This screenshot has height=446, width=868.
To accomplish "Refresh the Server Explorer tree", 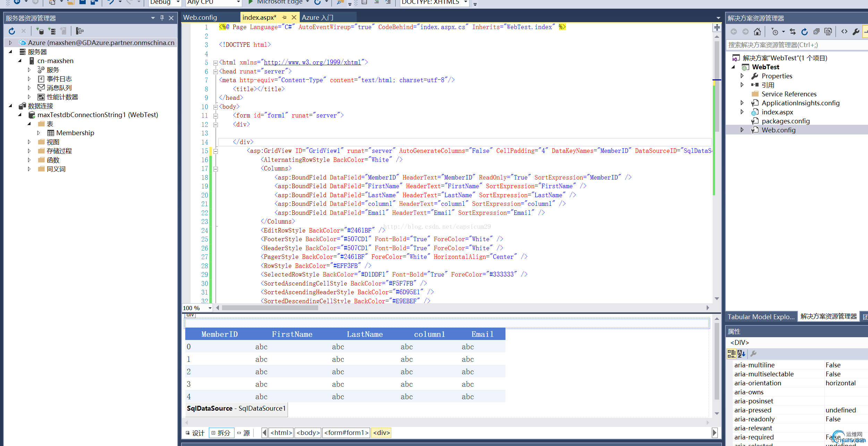I will (12, 31).
